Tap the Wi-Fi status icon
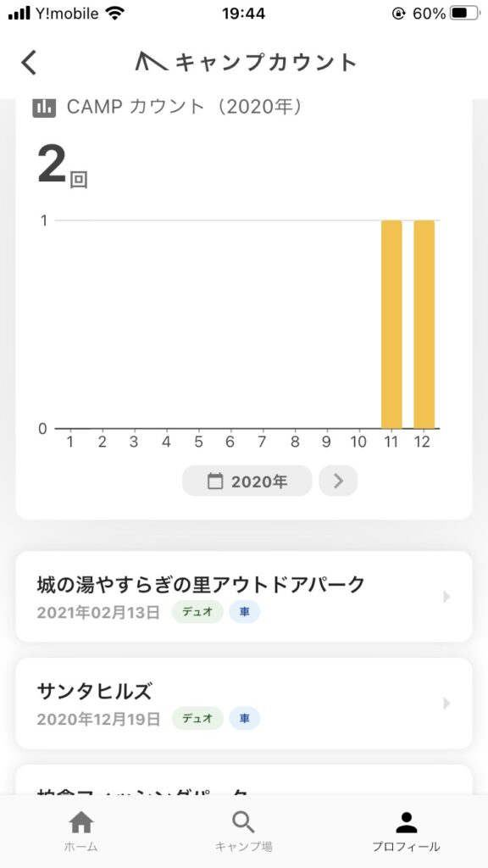 tap(115, 14)
